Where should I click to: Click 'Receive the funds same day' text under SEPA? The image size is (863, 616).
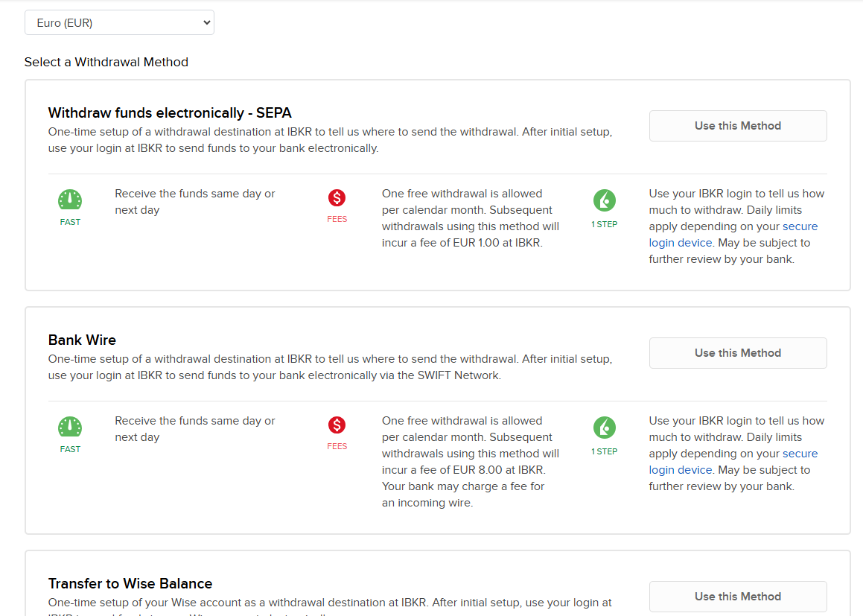click(194, 194)
